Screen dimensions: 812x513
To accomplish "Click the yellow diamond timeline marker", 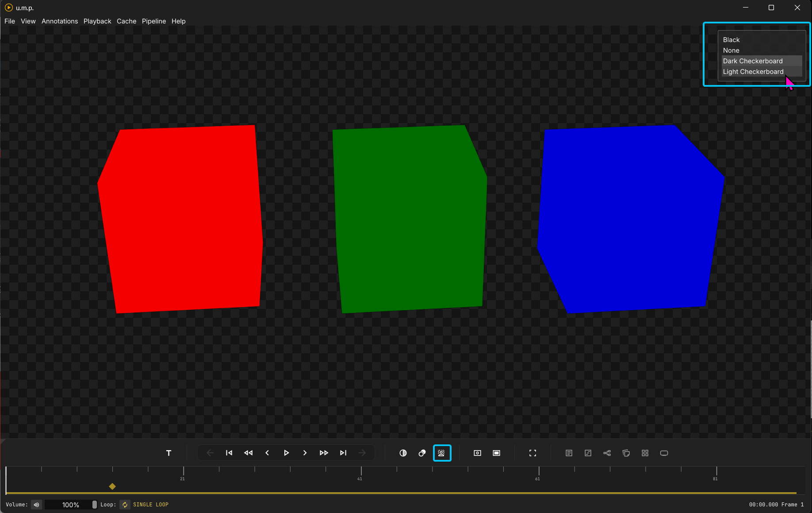I will pos(112,486).
